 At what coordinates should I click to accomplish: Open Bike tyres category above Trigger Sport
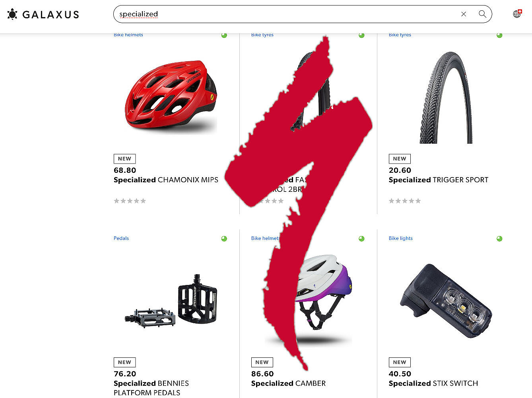point(400,35)
